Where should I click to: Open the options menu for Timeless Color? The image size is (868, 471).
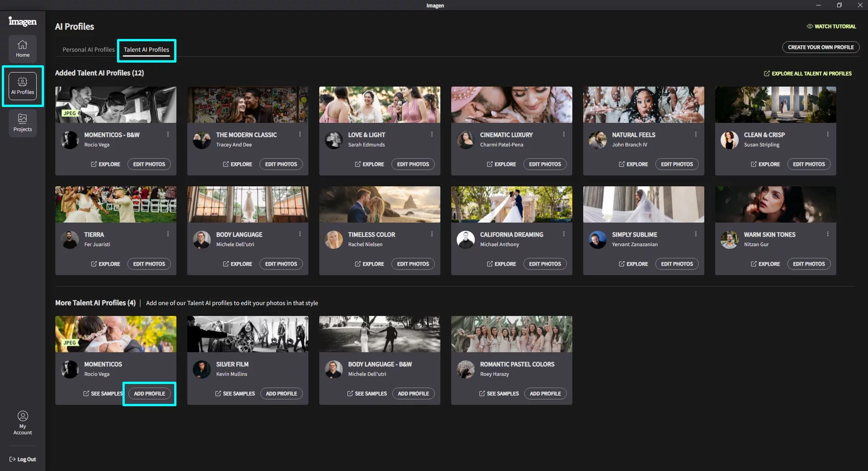[x=432, y=234]
